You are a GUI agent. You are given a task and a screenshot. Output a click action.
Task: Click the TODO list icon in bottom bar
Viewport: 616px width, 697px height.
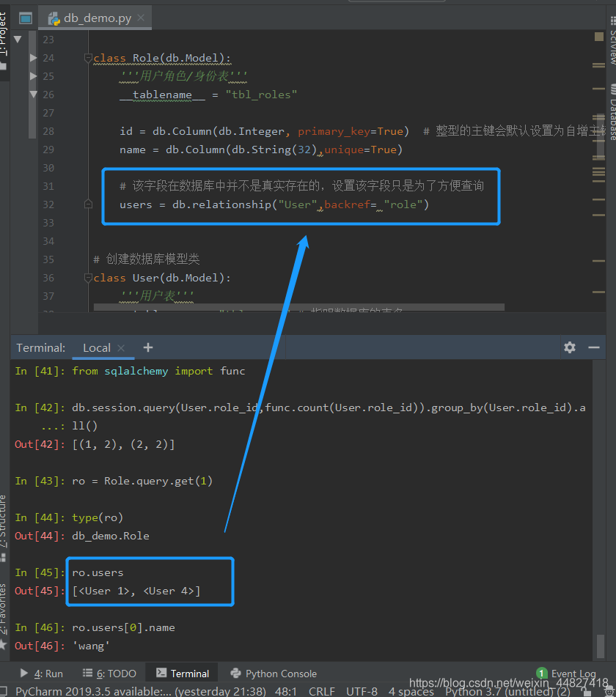point(87,673)
